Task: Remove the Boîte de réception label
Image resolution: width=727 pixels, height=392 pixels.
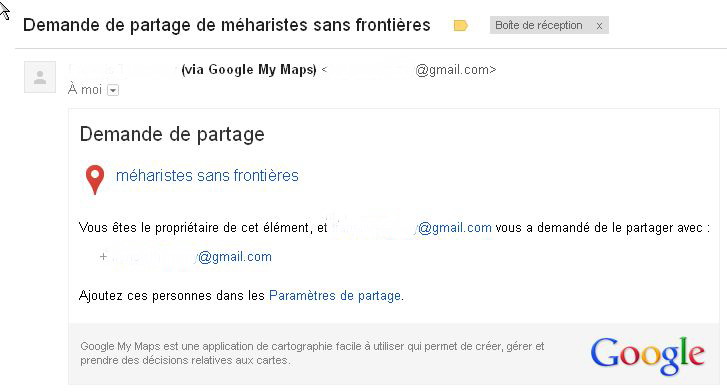Action: click(599, 26)
